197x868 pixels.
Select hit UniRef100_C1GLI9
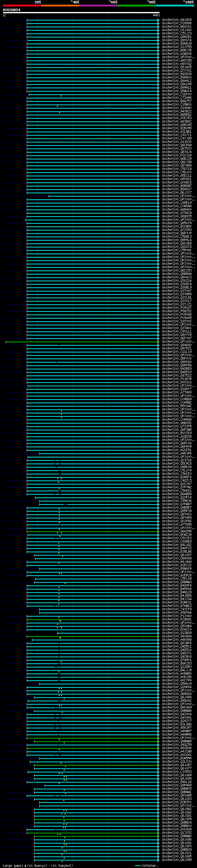176,352
